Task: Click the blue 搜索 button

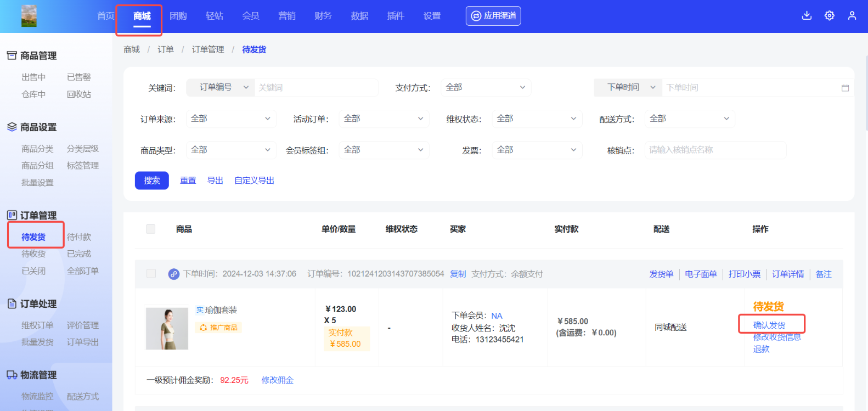Action: click(x=152, y=181)
